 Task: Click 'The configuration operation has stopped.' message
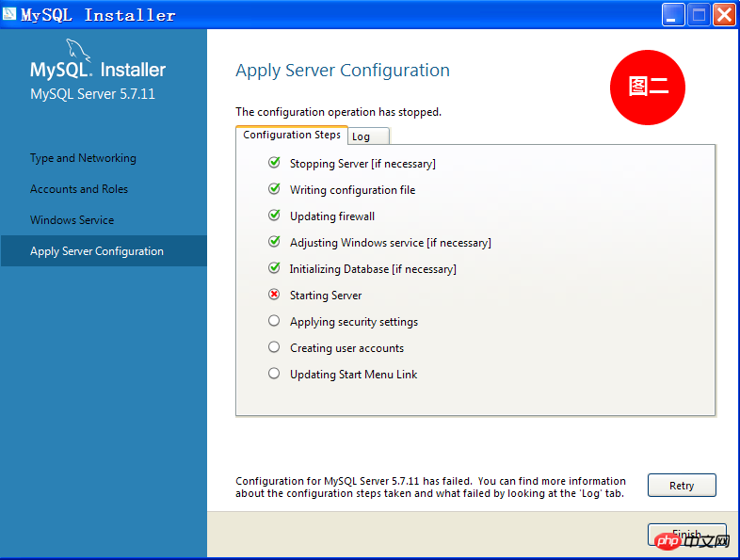(338, 112)
